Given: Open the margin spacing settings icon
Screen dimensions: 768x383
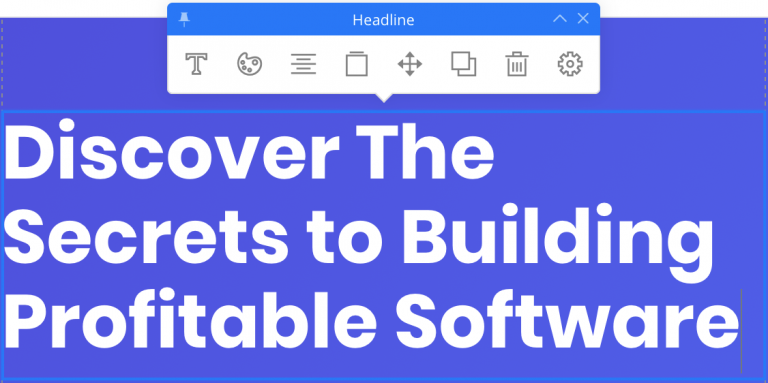Looking at the screenshot, I should click(x=357, y=64).
